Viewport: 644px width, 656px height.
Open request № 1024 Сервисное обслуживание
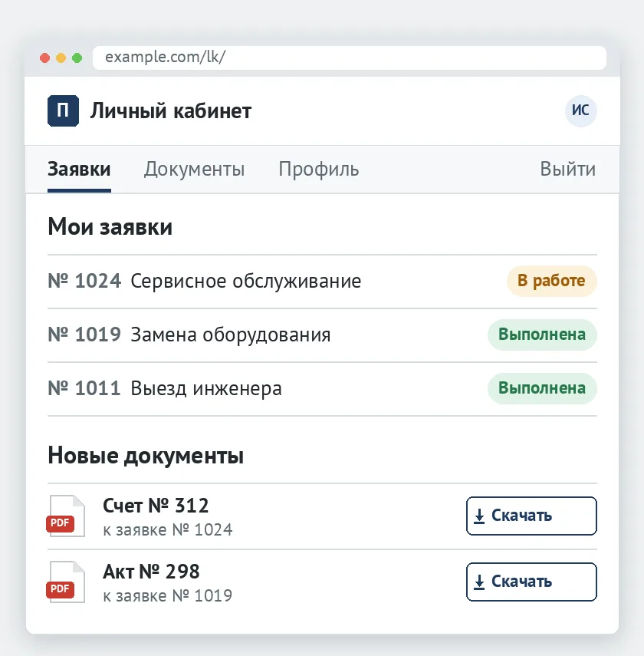pyautogui.click(x=322, y=282)
